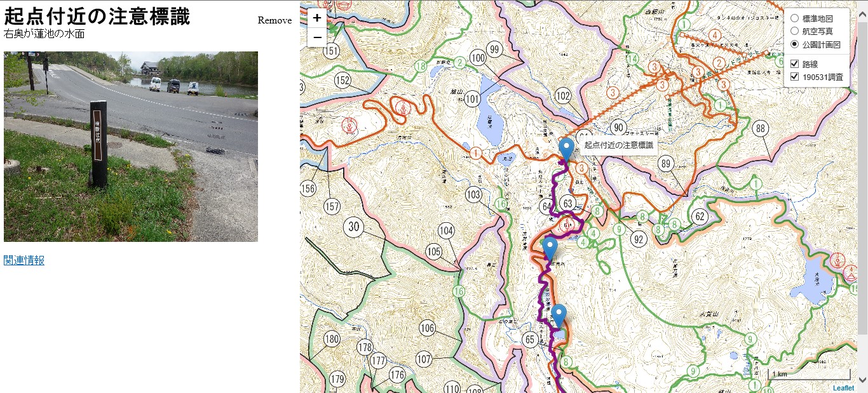The height and width of the screenshot is (393, 868).
Task: Select the 標準地図 base map
Action: coord(794,18)
